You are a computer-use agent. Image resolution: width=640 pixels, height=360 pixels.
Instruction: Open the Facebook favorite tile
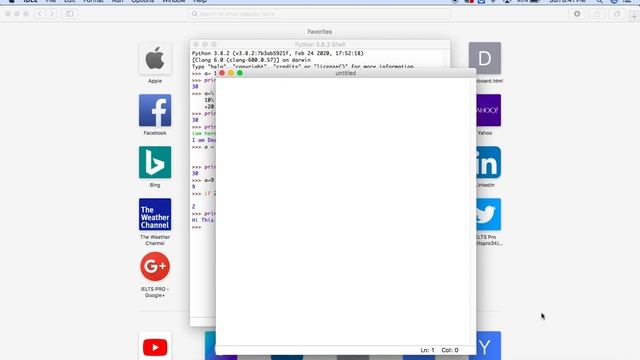pos(155,110)
